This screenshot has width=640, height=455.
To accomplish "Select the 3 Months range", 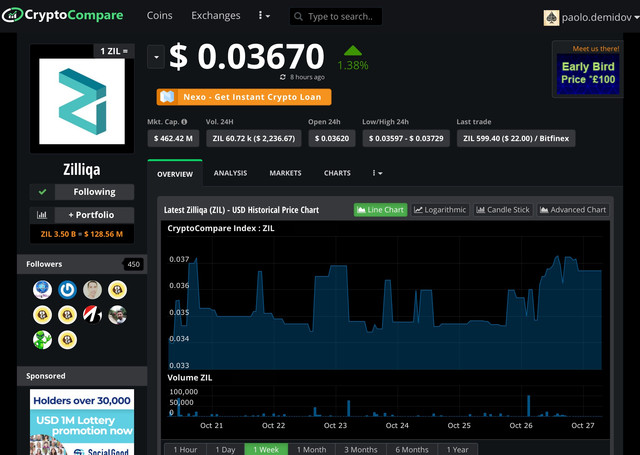I will coord(360,449).
